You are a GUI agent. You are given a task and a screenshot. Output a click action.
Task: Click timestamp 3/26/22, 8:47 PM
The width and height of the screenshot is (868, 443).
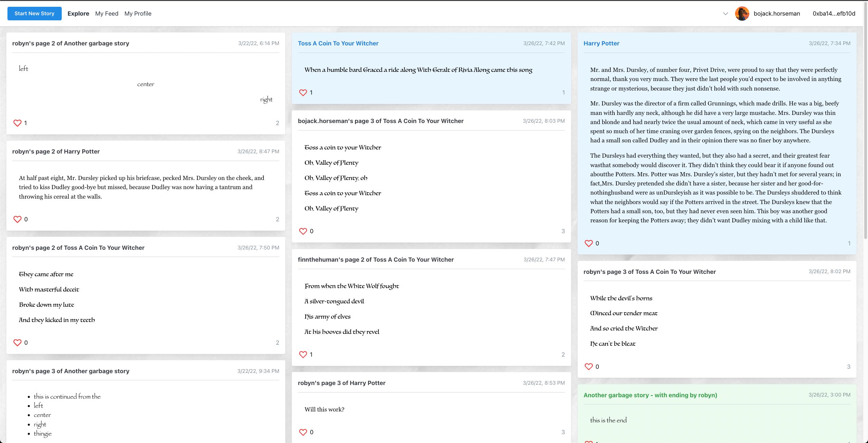click(258, 152)
